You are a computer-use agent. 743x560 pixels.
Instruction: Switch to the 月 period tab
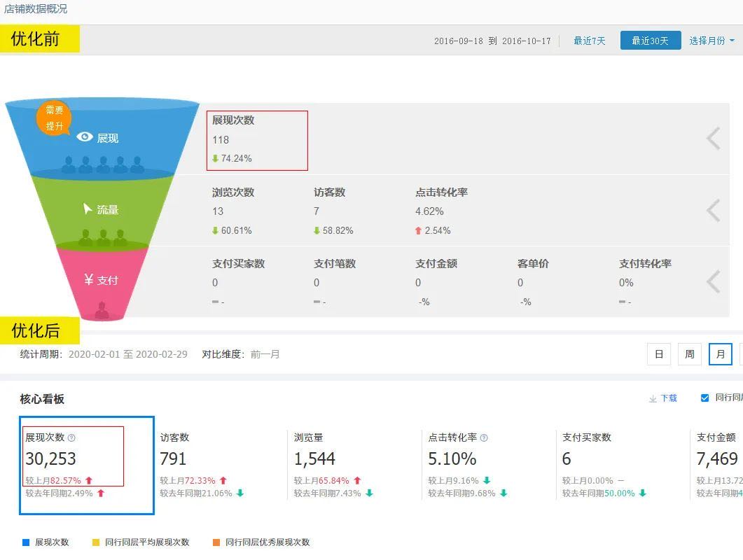click(x=721, y=354)
